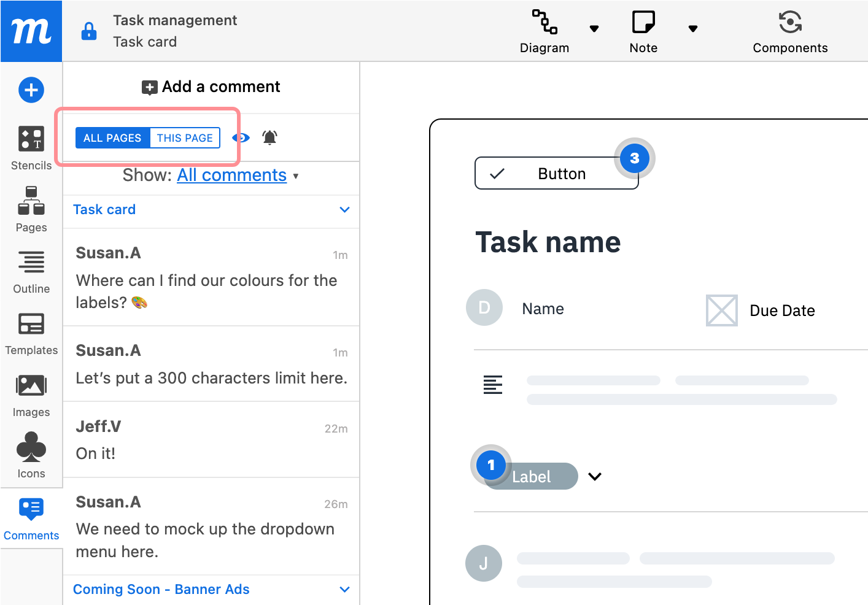The height and width of the screenshot is (605, 868).
Task: Open the Icons panel
Action: (31, 455)
